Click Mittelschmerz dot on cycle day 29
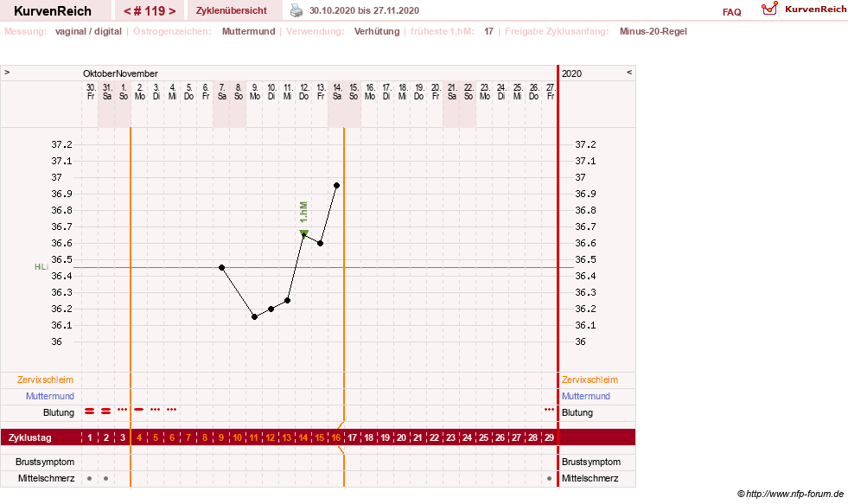 click(550, 479)
